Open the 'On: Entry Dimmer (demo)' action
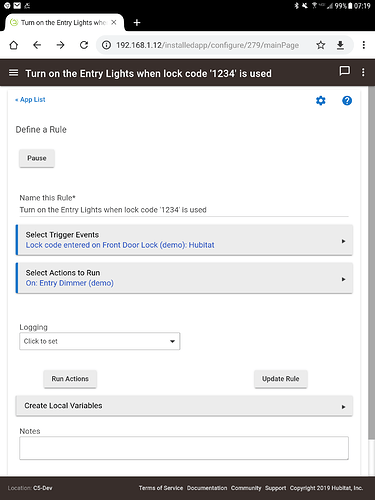 click(70, 283)
